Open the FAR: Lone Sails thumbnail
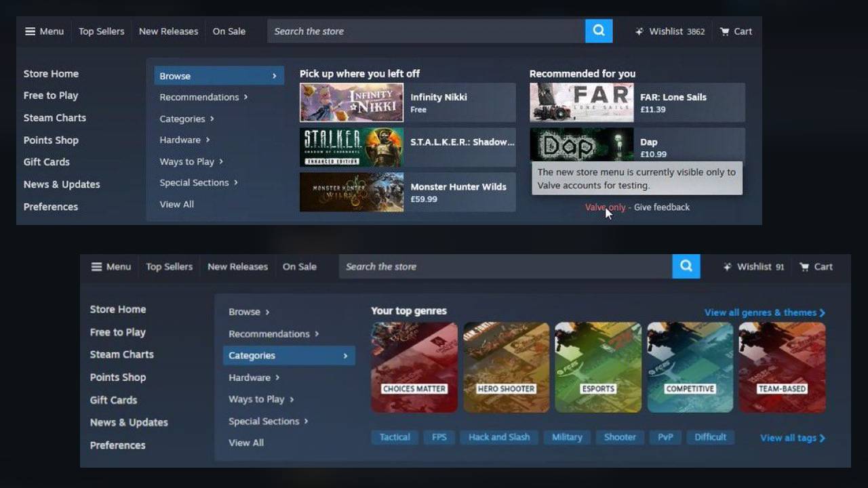Viewport: 868px width, 488px height. pyautogui.click(x=581, y=102)
